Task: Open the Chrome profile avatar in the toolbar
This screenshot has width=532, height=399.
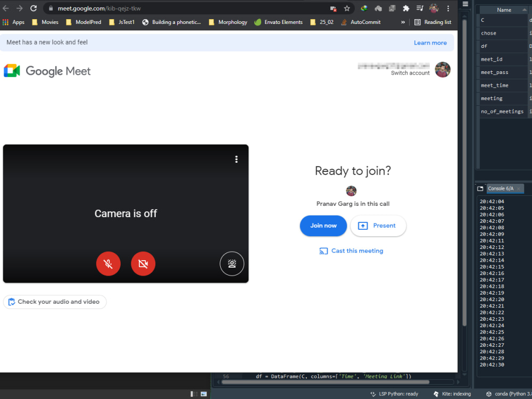Action: 434,8
